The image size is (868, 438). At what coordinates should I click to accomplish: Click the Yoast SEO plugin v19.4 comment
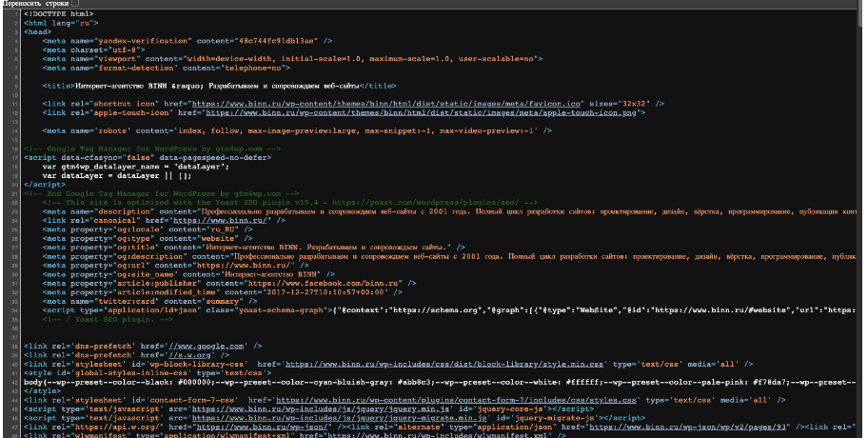pyautogui.click(x=290, y=202)
